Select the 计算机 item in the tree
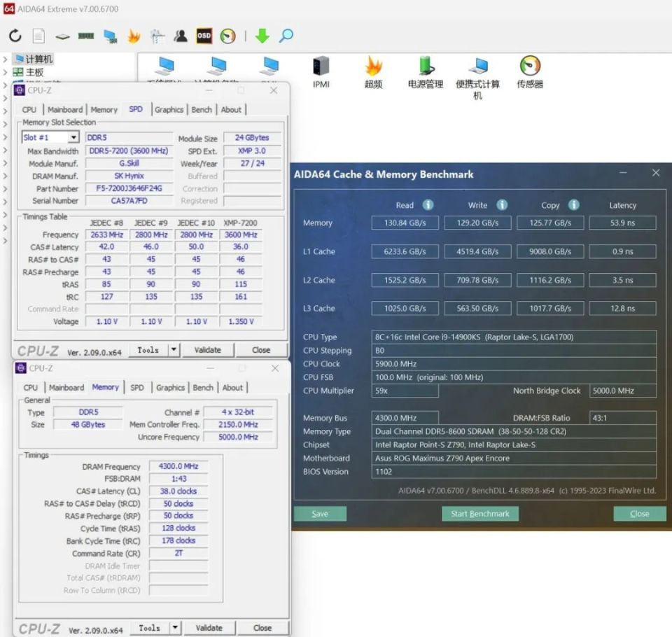 [x=34, y=59]
